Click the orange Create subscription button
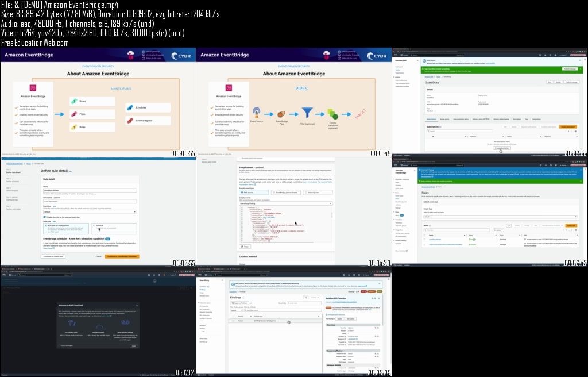588x377 pixels. [568, 127]
